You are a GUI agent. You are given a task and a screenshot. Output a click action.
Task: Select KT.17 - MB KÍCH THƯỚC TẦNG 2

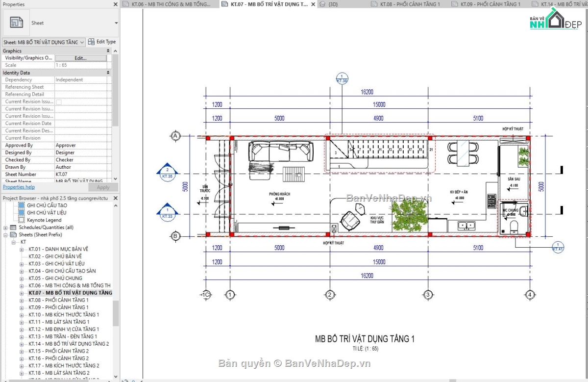click(64, 366)
